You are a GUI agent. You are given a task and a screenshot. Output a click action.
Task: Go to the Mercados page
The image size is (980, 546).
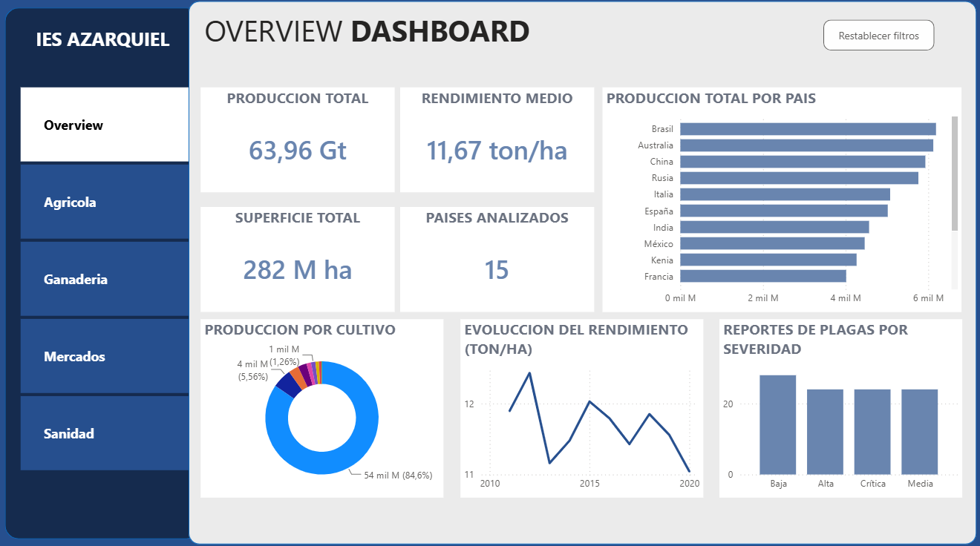[x=105, y=356]
